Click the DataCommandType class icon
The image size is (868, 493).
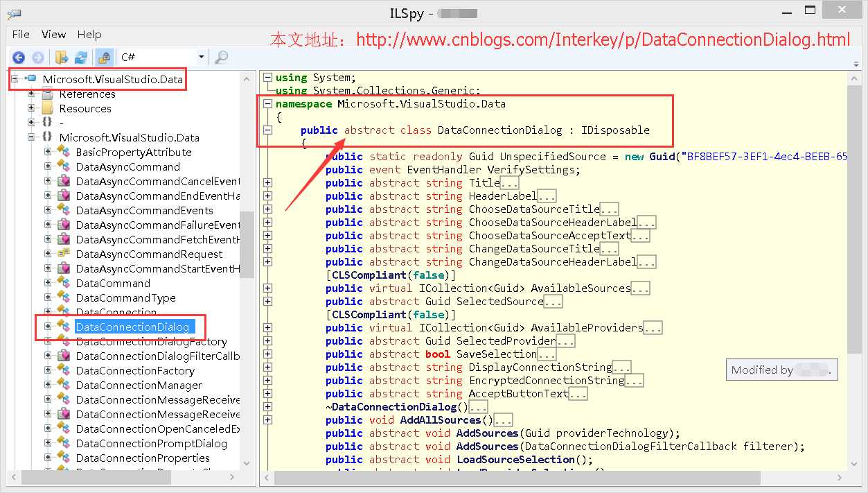click(64, 297)
